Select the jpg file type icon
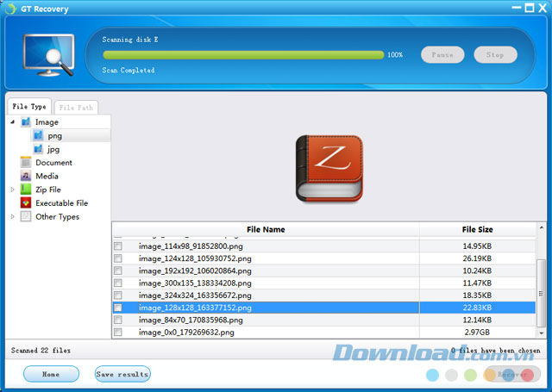This screenshot has width=552, height=392. pyautogui.click(x=38, y=149)
